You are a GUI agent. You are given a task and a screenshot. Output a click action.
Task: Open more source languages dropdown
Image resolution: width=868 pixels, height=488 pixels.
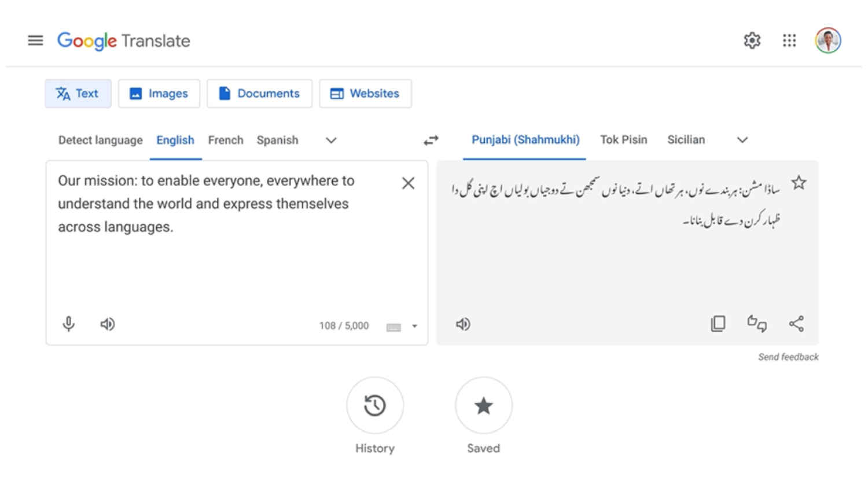[x=330, y=140]
